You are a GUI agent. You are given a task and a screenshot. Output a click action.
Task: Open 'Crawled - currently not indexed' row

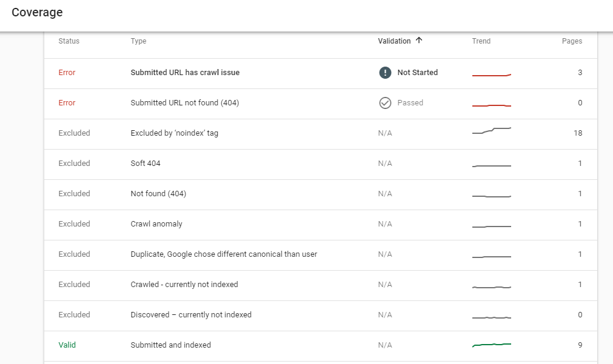[x=184, y=285]
